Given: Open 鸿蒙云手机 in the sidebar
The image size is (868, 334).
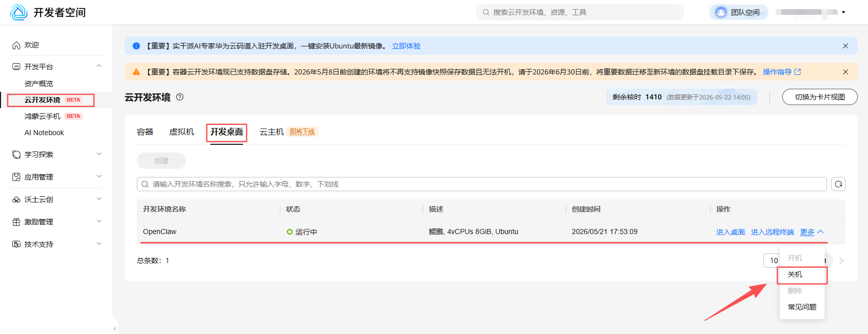Looking at the screenshot, I should (42, 116).
